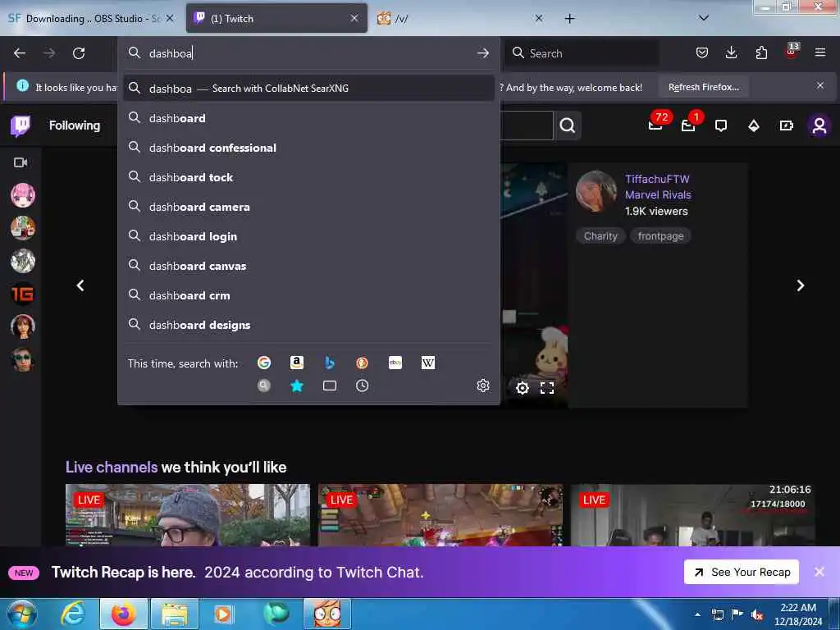Submit the URL bar go arrow
The height and width of the screenshot is (630, 840).
482,53
